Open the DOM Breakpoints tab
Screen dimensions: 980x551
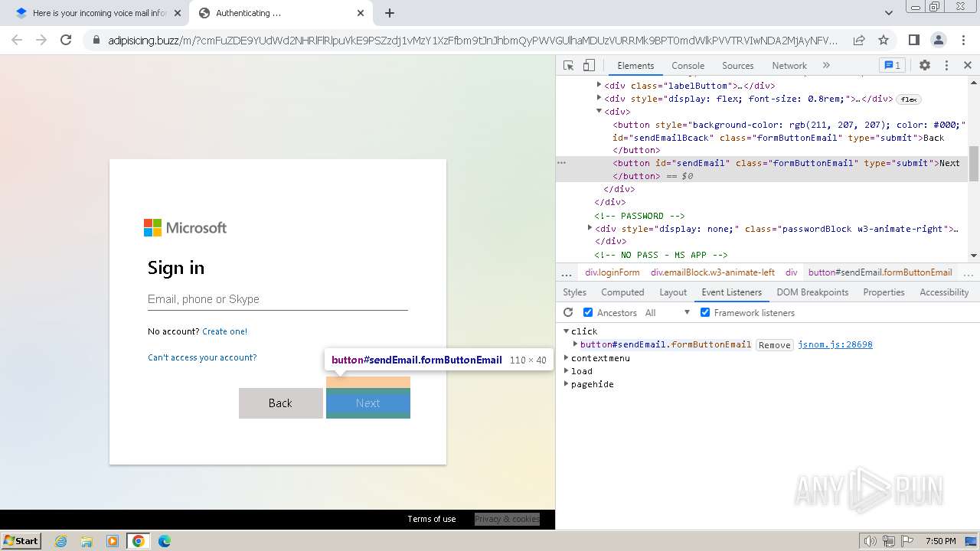[812, 292]
